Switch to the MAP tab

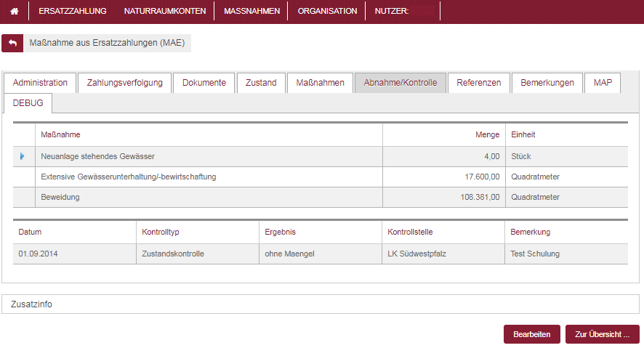pyautogui.click(x=603, y=83)
